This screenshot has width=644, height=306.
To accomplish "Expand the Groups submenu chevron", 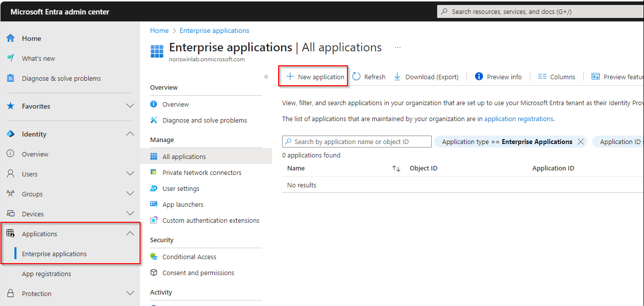I will 130,193.
